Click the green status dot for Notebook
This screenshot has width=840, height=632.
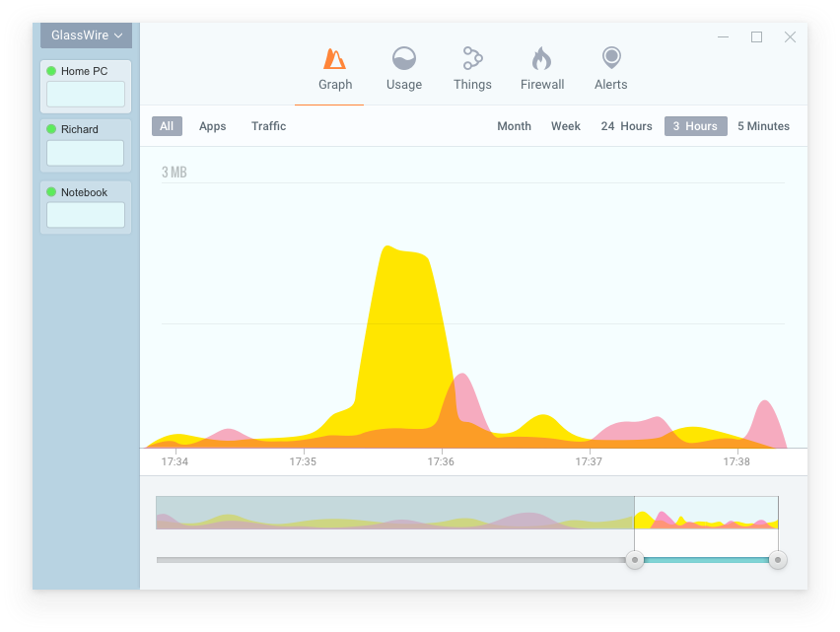50,192
